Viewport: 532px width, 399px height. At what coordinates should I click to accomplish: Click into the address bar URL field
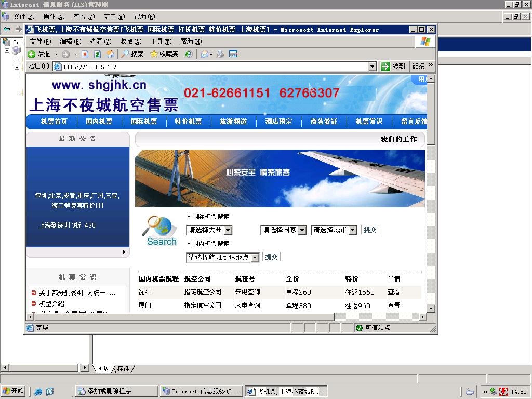pos(216,67)
